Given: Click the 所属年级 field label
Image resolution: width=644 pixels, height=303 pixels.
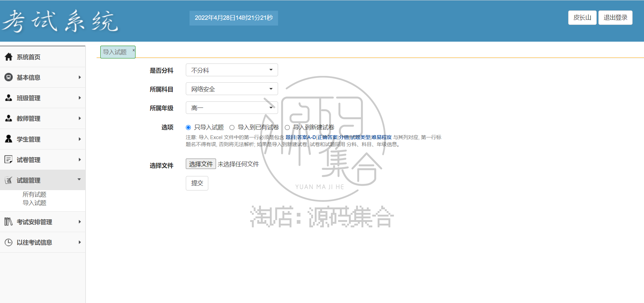Looking at the screenshot, I should (161, 108).
